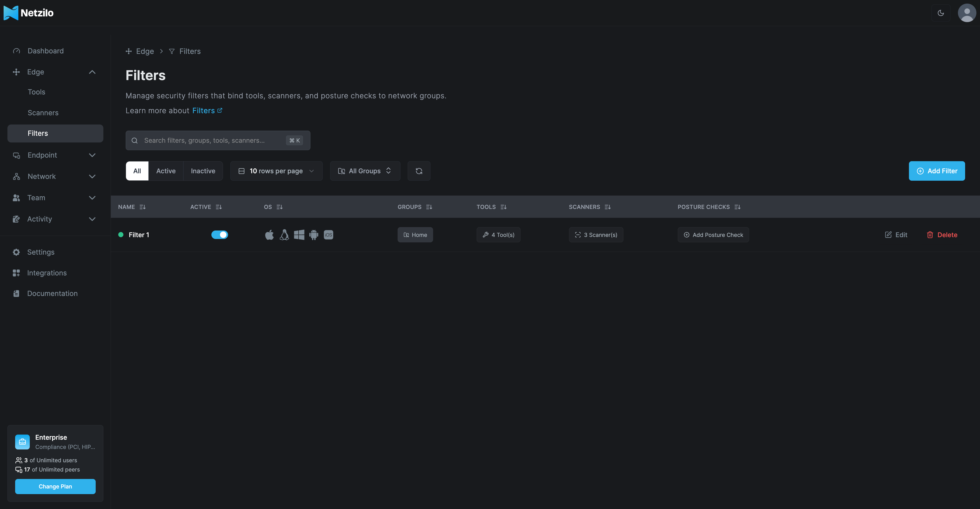This screenshot has width=980, height=509.
Task: Open the Learn more about Filters link
Action: 204,110
